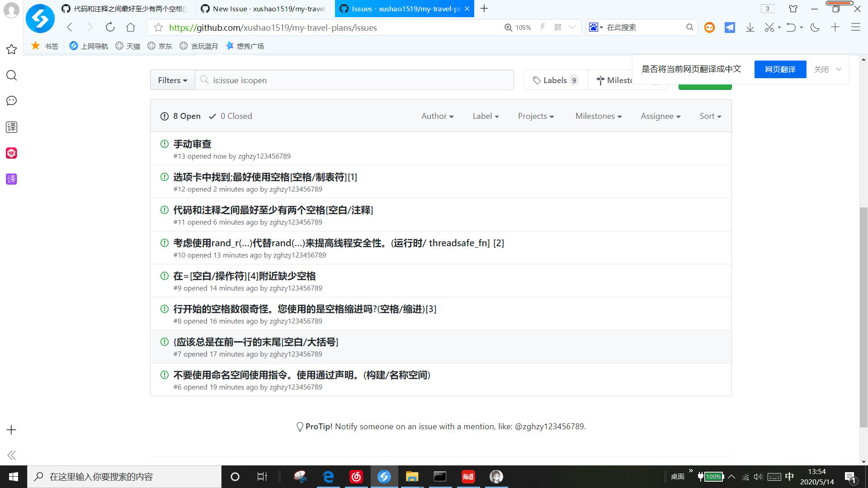Viewport: 868px width, 488px height.
Task: Click the Labels tag button
Action: [555, 80]
